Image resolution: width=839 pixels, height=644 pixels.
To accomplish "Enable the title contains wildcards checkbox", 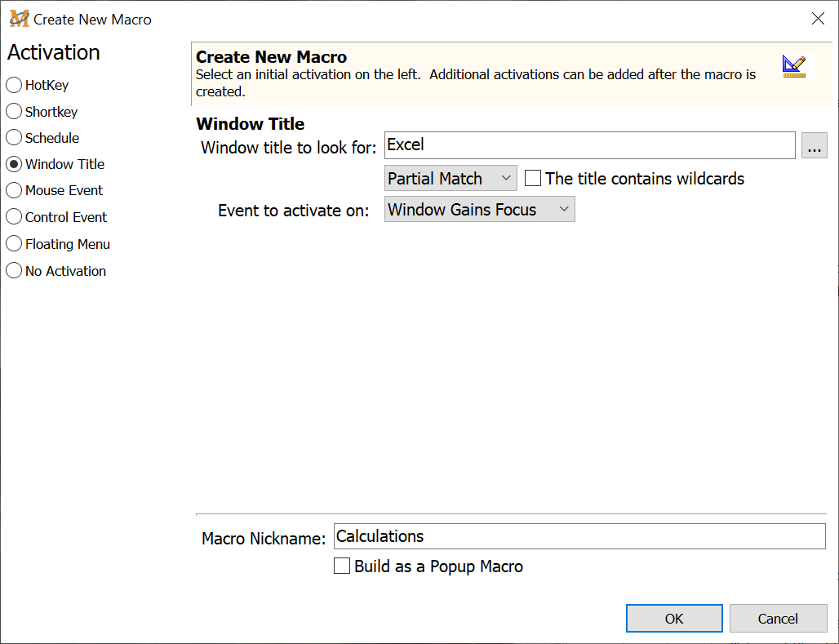I will [533, 178].
